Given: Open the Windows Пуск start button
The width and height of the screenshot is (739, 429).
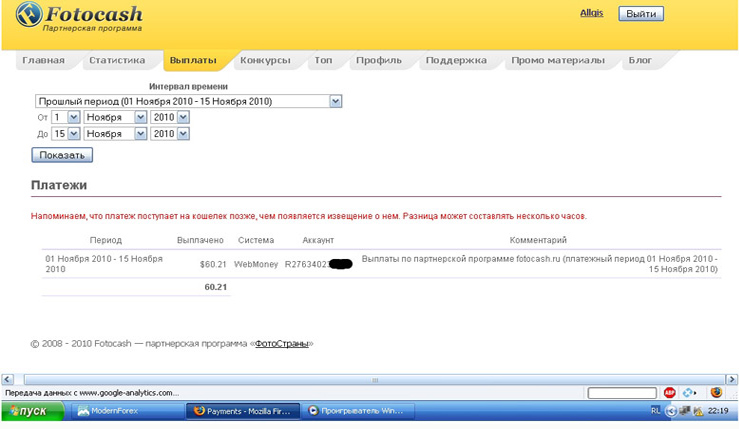Looking at the screenshot, I should 32,411.
